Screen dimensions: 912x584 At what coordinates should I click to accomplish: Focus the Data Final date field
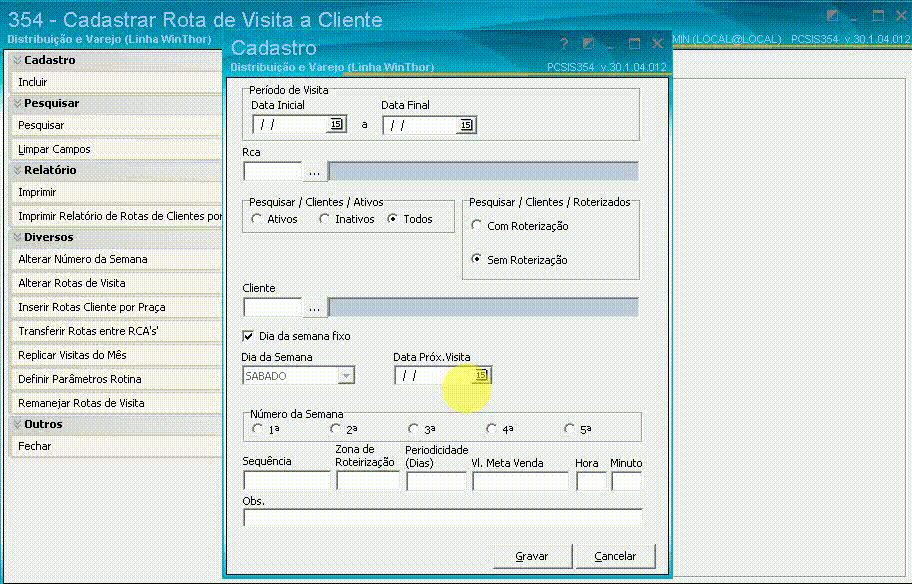(x=421, y=125)
